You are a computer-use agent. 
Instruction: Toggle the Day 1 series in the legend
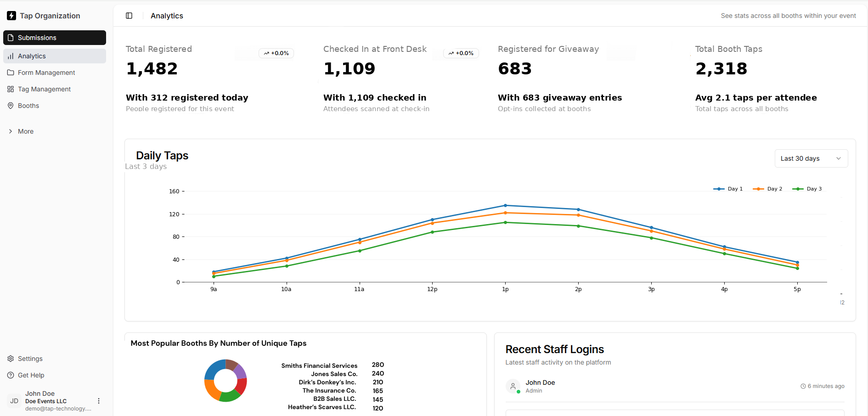pyautogui.click(x=728, y=188)
